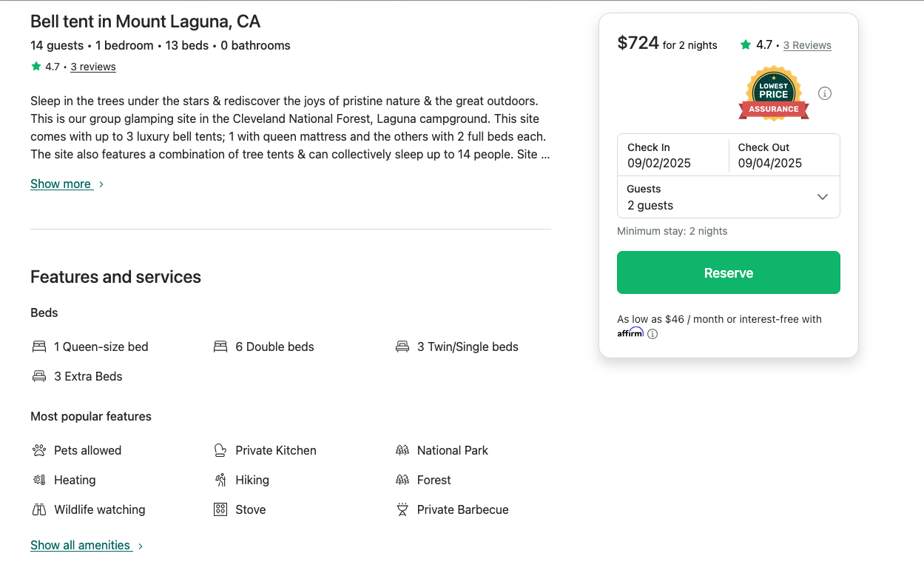Select the Check Out date field
Viewport: 924px width, 579px height.
(783, 155)
